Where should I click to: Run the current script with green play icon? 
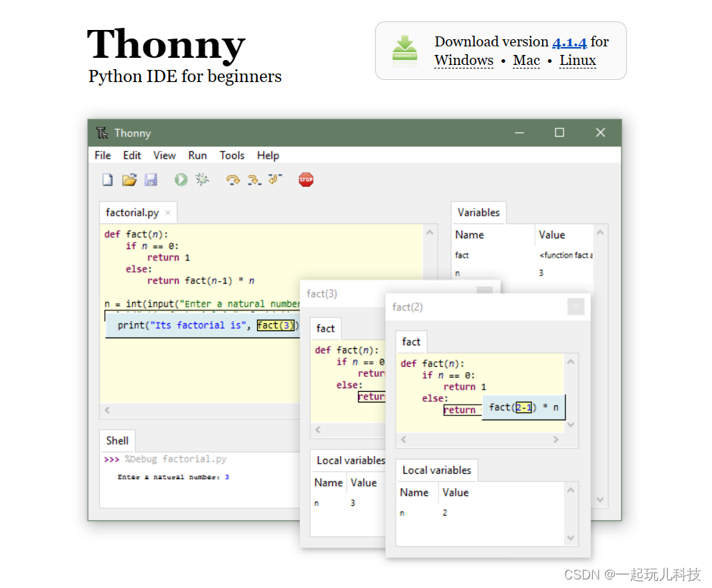pyautogui.click(x=181, y=180)
